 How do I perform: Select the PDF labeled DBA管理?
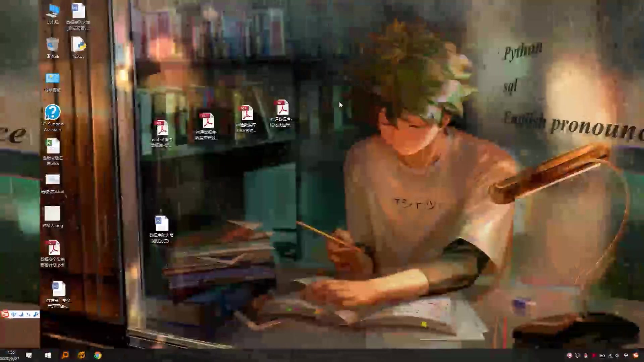coord(247,114)
